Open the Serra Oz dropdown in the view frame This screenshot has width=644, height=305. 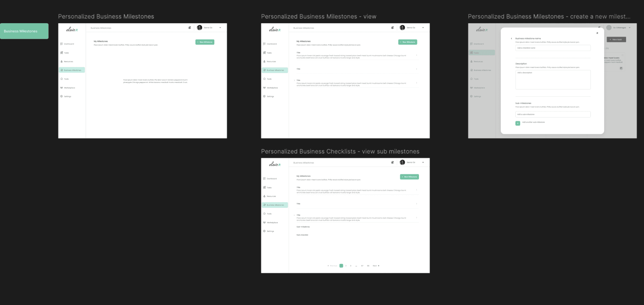423,28
